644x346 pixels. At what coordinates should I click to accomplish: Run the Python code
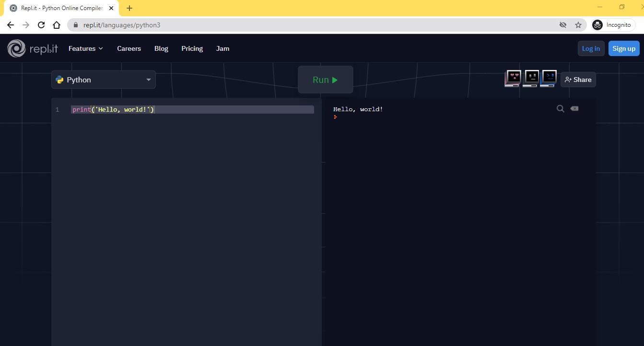(325, 80)
